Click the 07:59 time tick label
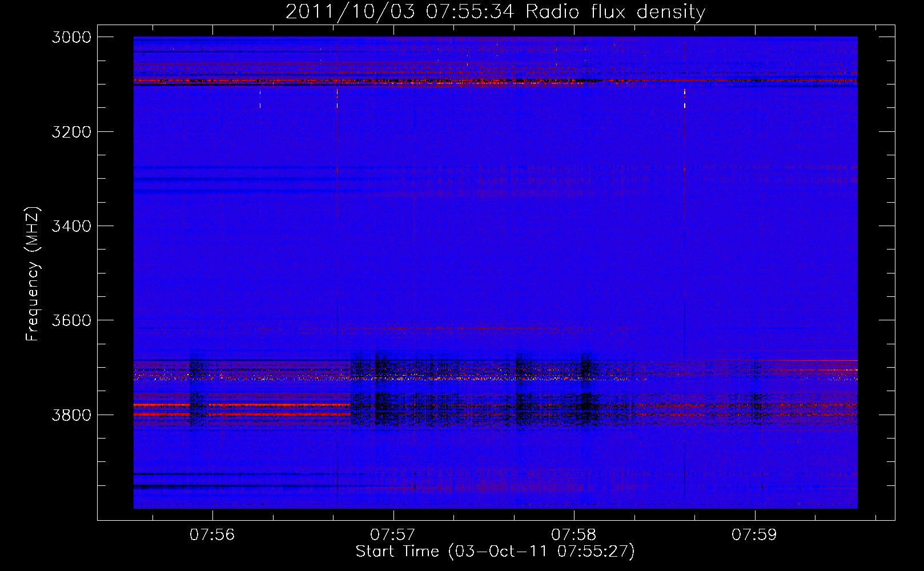Screen dimensions: 924x571 [754, 535]
